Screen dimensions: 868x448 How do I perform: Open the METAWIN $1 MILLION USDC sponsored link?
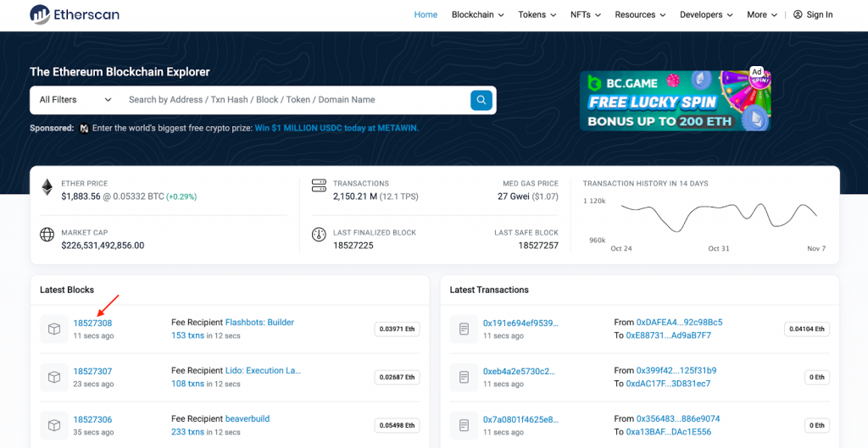point(337,129)
